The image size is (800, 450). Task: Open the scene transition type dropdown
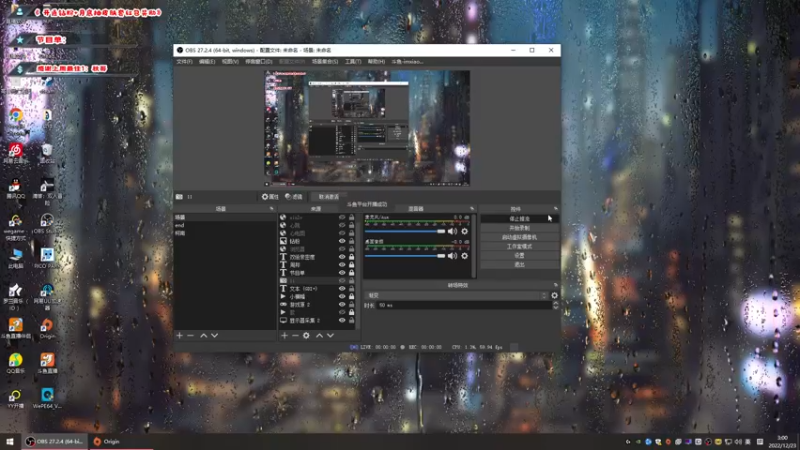pos(457,295)
